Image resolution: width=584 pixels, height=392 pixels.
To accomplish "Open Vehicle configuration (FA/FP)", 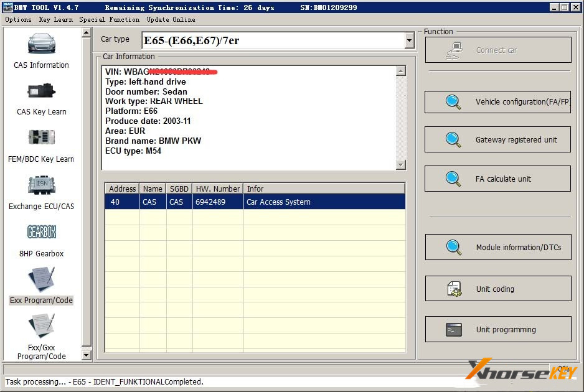I will 497,102.
